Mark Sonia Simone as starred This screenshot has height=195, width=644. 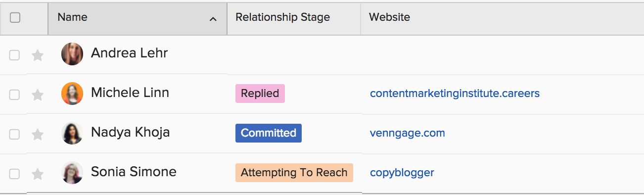tap(38, 174)
